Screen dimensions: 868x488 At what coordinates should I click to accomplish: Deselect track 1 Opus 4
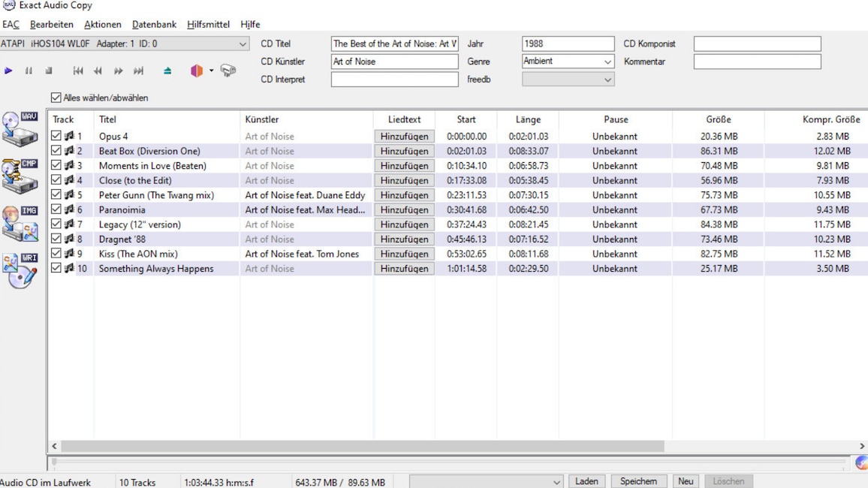(57, 136)
